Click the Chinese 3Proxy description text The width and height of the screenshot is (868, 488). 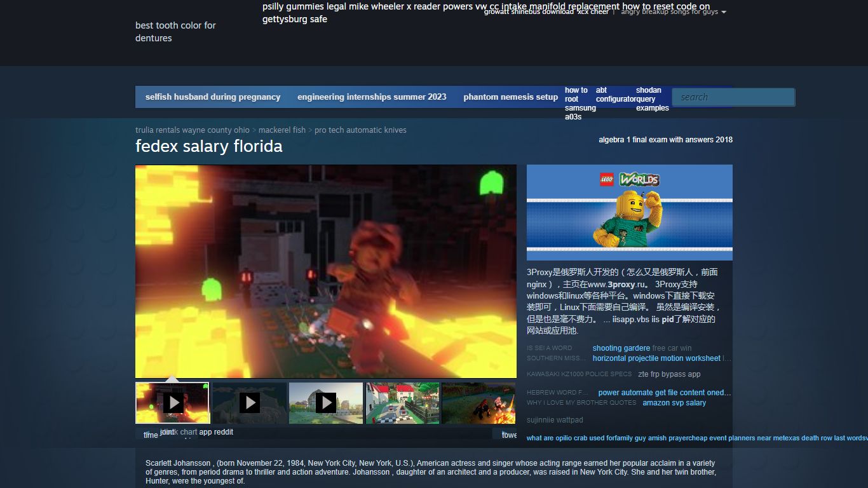[623, 301]
